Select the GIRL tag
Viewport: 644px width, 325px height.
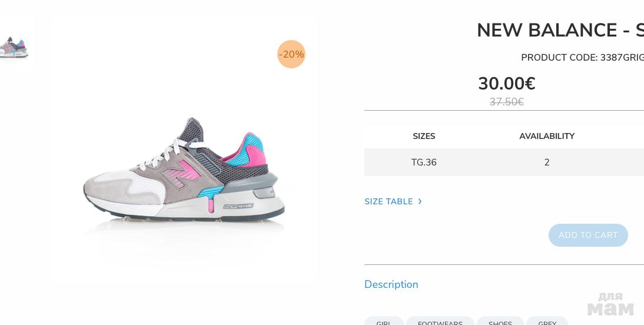pos(384,322)
